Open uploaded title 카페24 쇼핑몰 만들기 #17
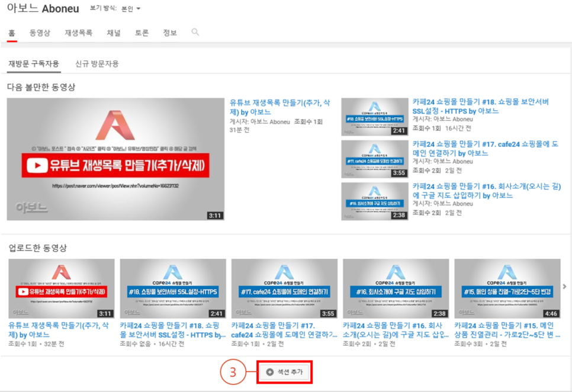This screenshot has height=392, width=572. (285, 330)
